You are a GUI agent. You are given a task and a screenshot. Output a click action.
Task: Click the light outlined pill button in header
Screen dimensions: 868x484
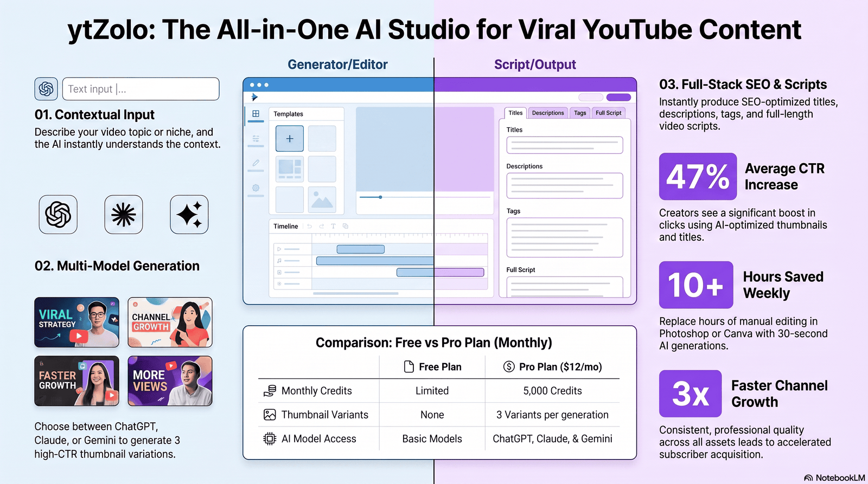click(x=591, y=98)
